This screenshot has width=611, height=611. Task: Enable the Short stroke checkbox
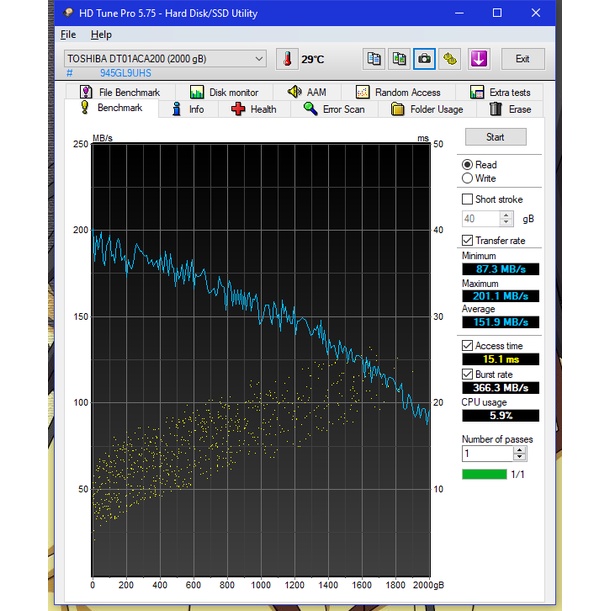468,199
